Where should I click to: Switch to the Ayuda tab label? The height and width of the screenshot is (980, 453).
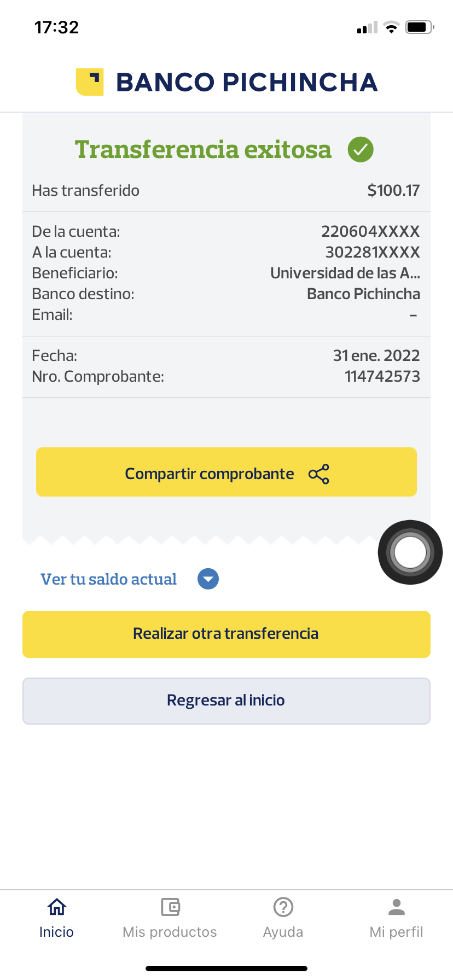283,932
